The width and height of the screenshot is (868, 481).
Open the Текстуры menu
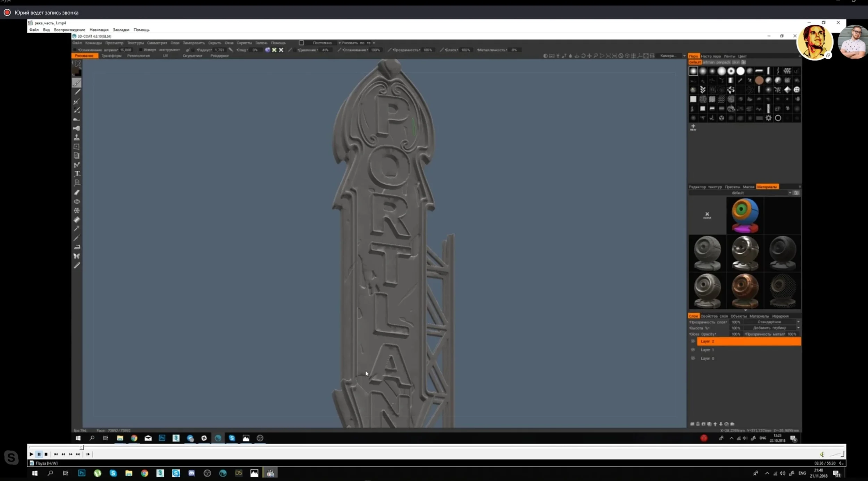click(x=135, y=43)
